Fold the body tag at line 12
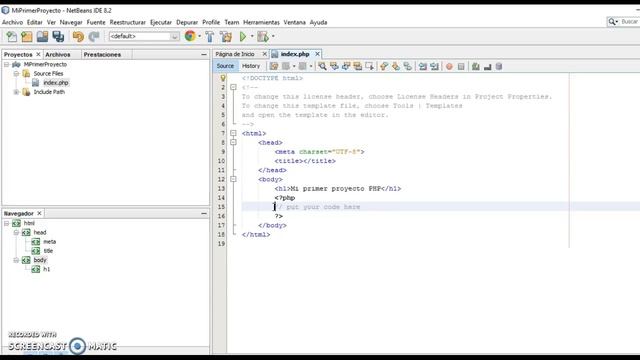Image resolution: width=640 pixels, height=360 pixels. [233, 179]
